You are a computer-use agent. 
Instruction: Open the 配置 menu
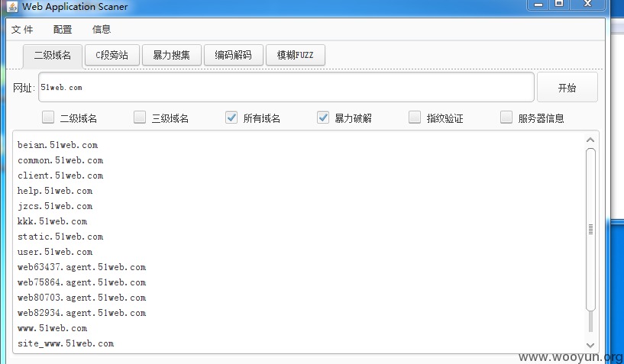(x=63, y=30)
